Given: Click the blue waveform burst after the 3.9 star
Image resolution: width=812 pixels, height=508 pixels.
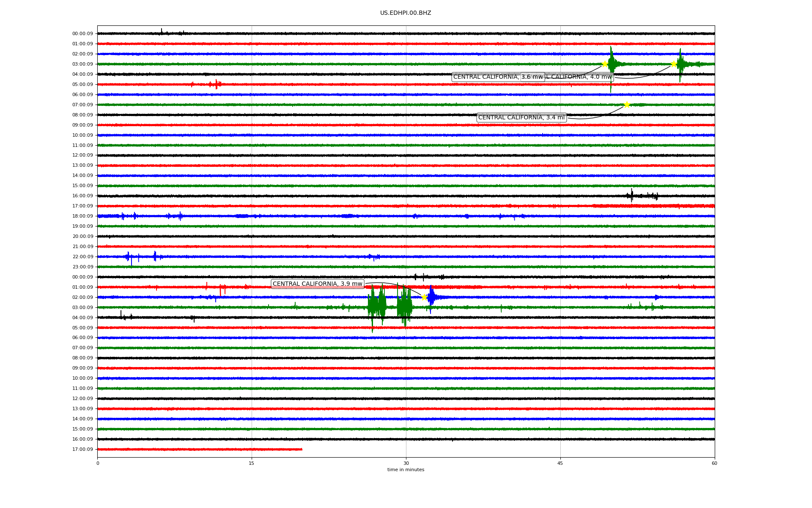Looking at the screenshot, I should 431,297.
